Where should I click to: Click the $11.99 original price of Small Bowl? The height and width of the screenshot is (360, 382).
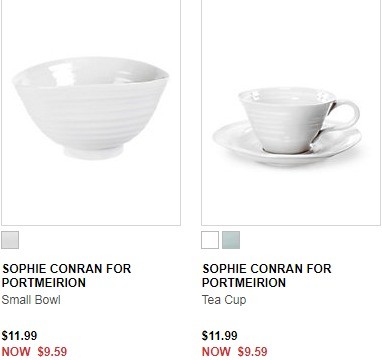[x=19, y=336]
